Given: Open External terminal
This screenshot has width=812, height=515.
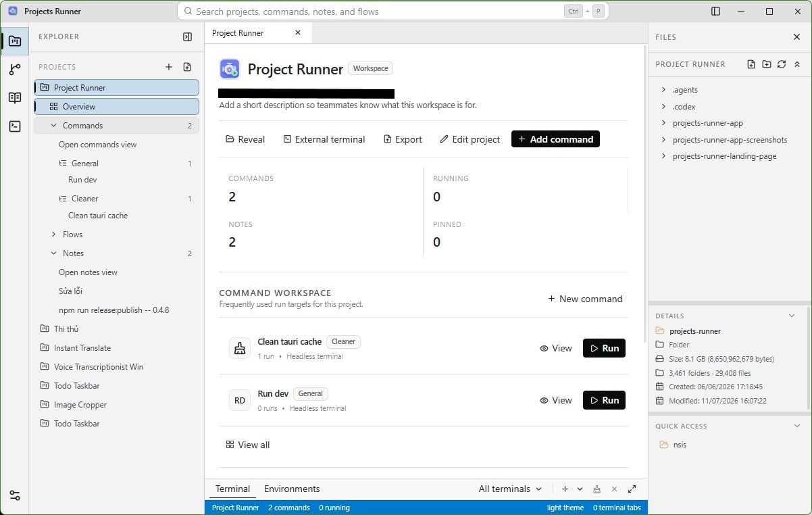Looking at the screenshot, I should click(x=324, y=139).
